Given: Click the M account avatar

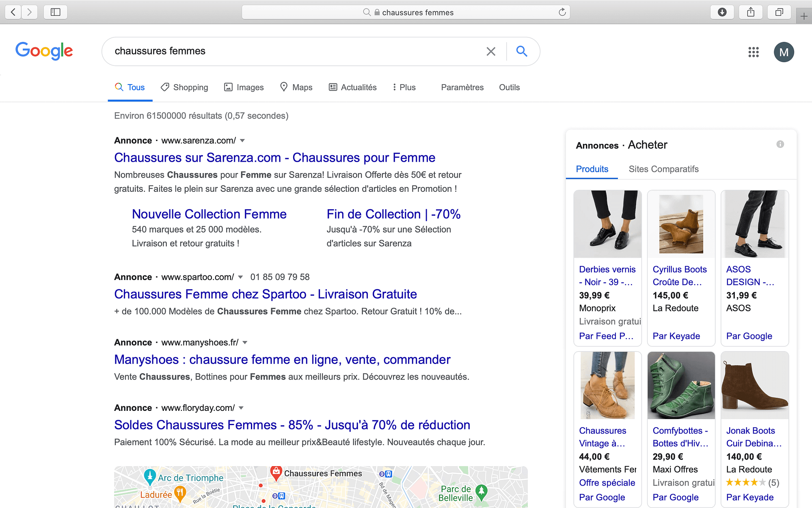Looking at the screenshot, I should click(784, 52).
